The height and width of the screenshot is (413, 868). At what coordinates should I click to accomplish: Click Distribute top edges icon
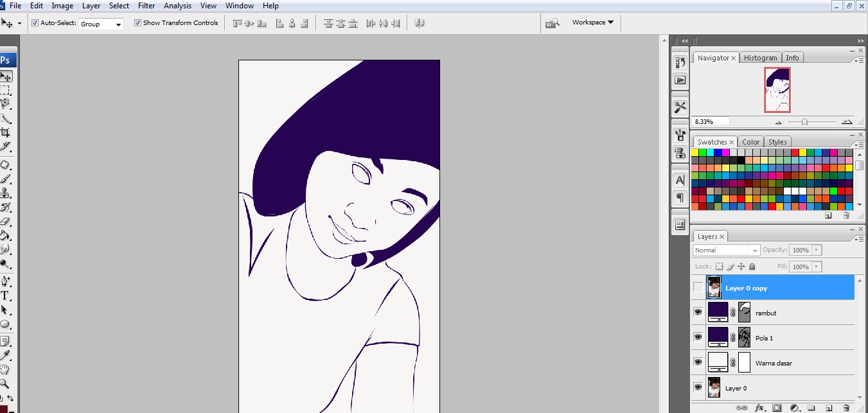[328, 23]
